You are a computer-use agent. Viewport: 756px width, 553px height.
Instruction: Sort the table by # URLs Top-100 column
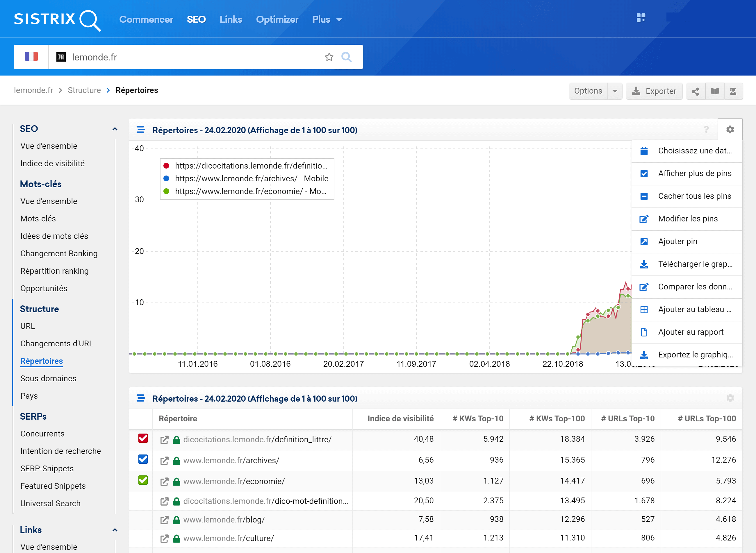(707, 418)
